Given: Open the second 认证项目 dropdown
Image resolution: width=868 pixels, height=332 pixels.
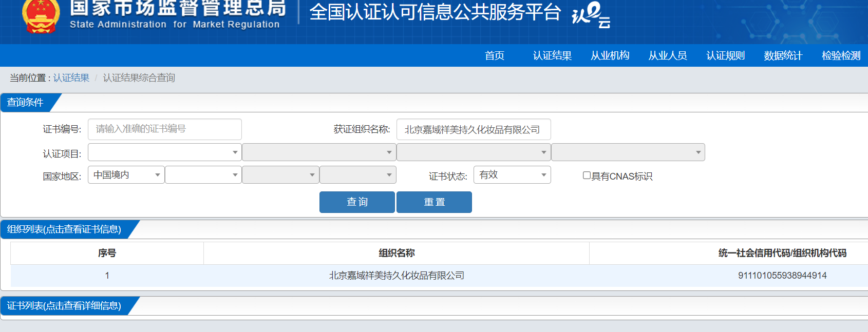Looking at the screenshot, I should [x=319, y=152].
